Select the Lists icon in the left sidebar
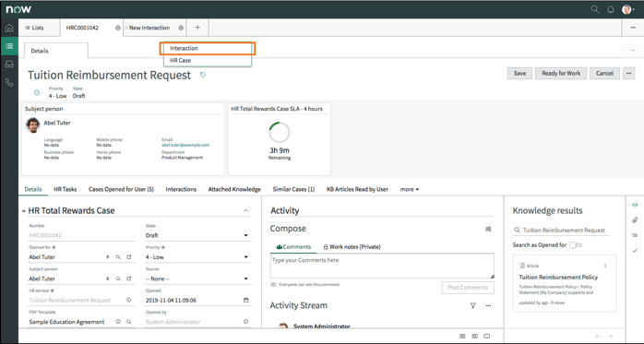Viewport: 644px width, 344px height. (x=9, y=46)
